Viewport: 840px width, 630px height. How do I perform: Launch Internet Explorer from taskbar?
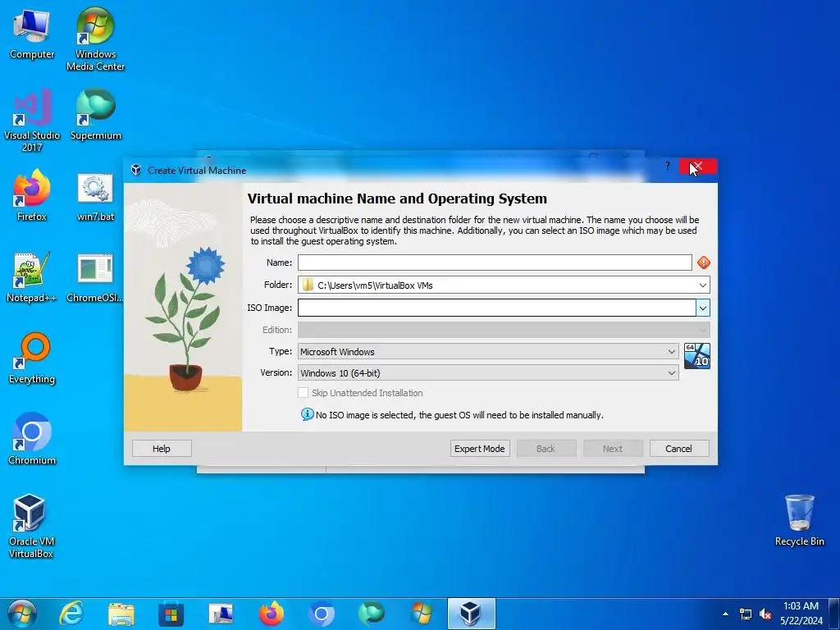(71, 614)
